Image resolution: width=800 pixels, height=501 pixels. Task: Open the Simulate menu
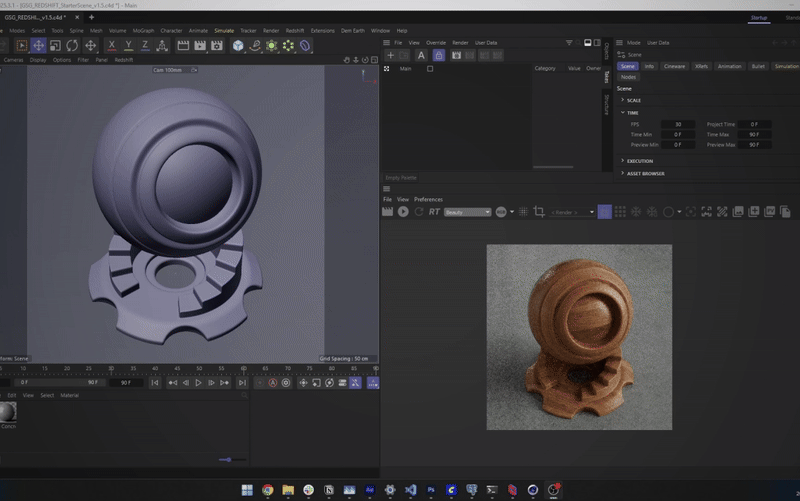tap(224, 30)
